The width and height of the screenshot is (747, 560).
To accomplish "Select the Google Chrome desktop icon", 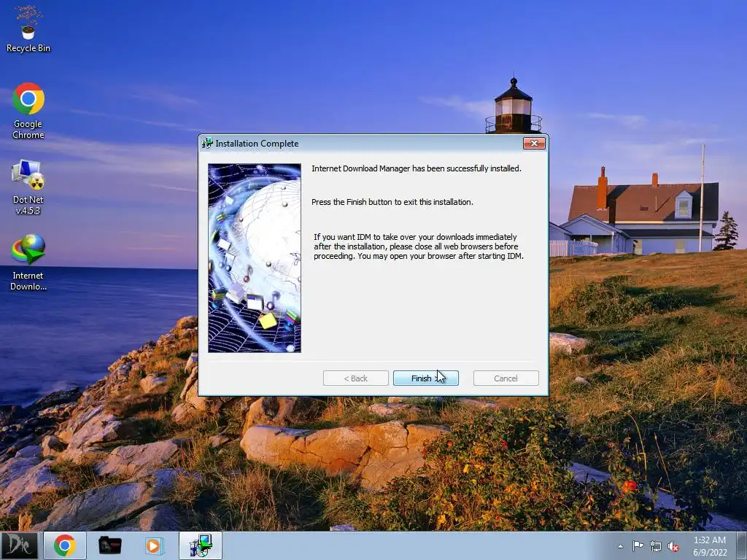I will click(28, 111).
